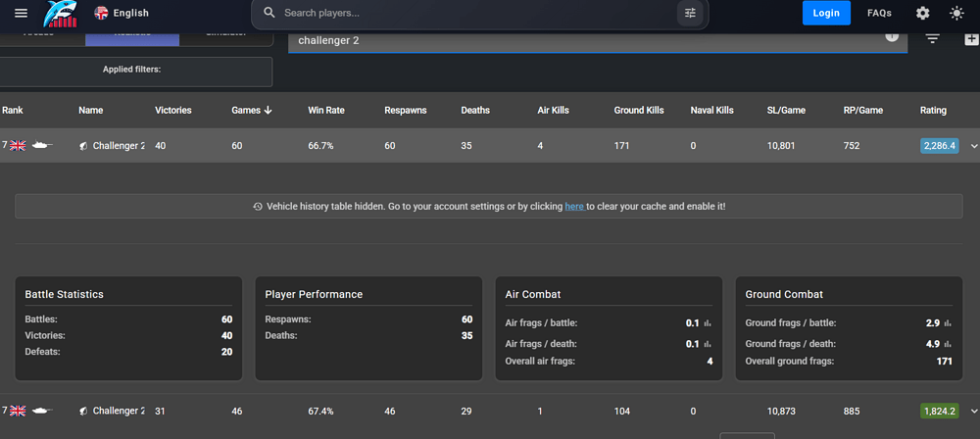The width and height of the screenshot is (980, 439).
Task: Click the Ground Combat card title
Action: coord(784,294)
